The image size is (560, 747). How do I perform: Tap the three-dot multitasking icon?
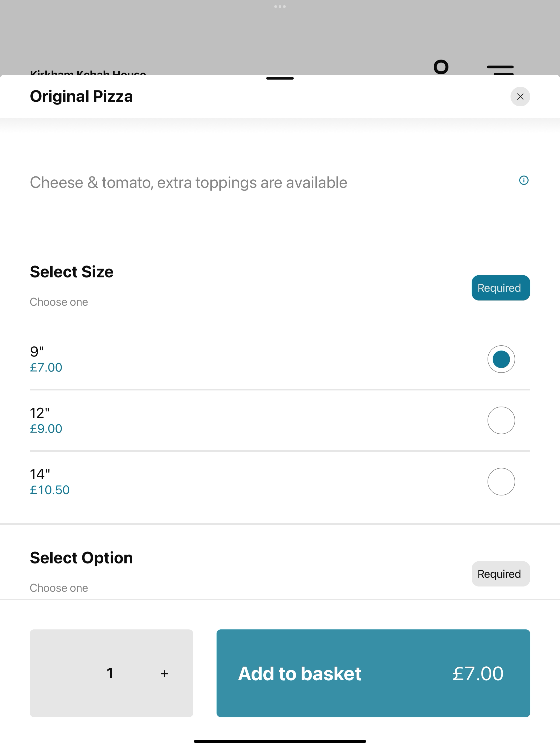pos(280,6)
